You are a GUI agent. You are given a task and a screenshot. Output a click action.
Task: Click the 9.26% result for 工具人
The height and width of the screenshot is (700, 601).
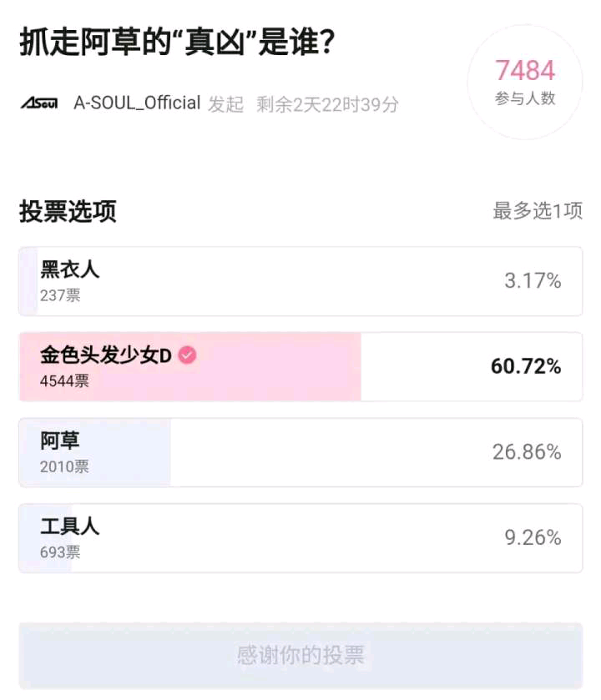pyautogui.click(x=533, y=538)
